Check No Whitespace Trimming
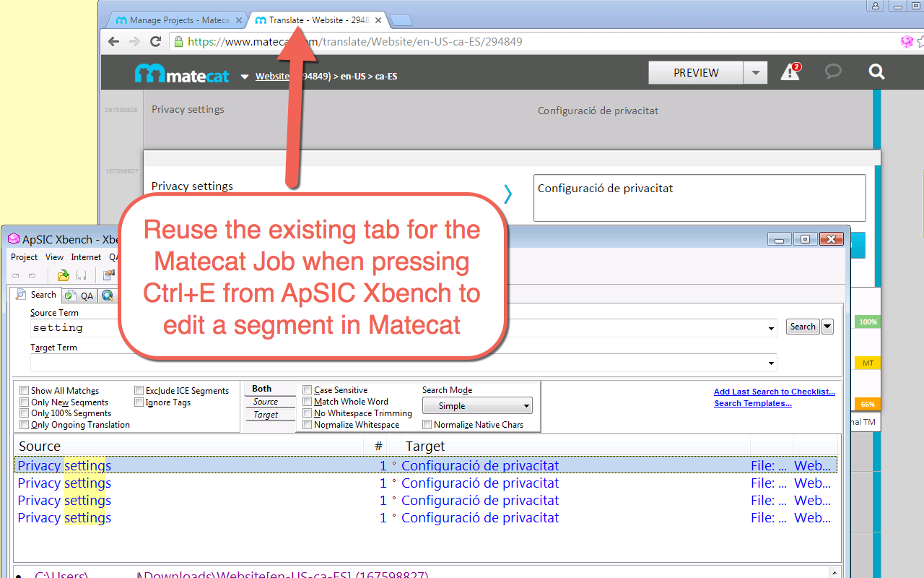The width and height of the screenshot is (924, 578). pyautogui.click(x=308, y=413)
